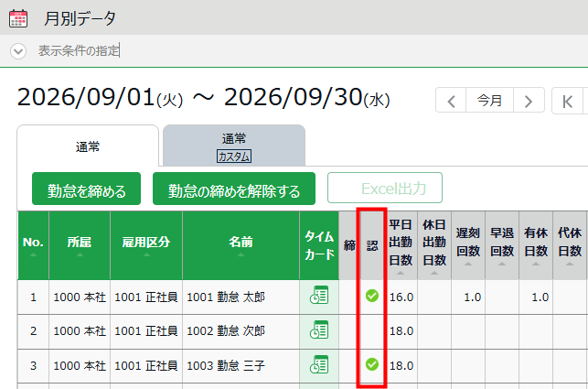This screenshot has height=389, width=588.
Task: Click 1000 本社 cell in row 1
Action: pos(80,297)
